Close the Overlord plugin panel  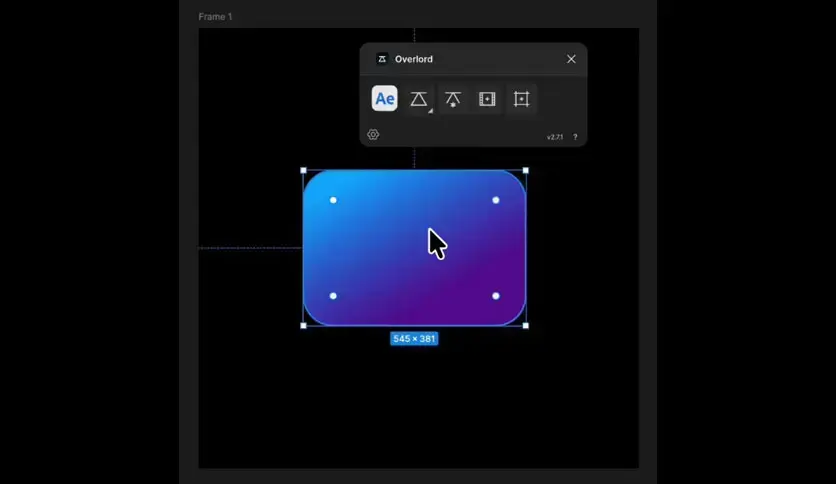571,59
